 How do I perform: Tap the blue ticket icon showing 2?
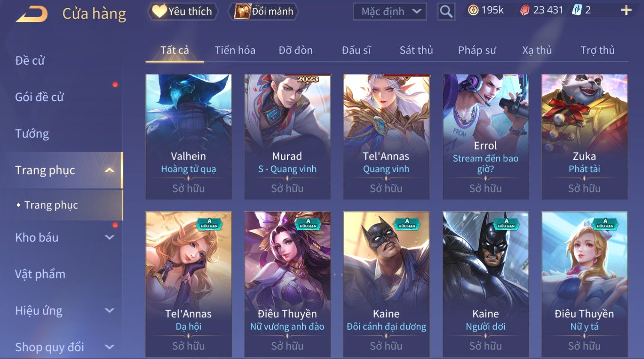577,10
